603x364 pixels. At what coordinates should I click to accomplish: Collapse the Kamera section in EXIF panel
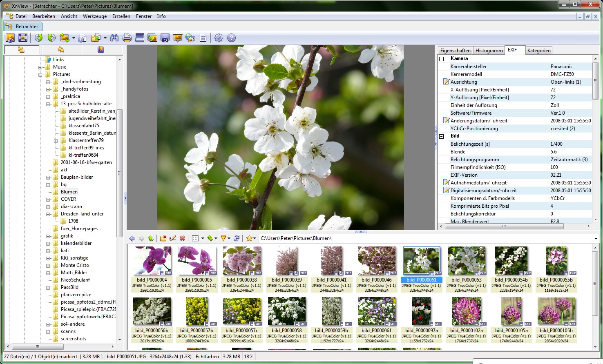point(442,59)
